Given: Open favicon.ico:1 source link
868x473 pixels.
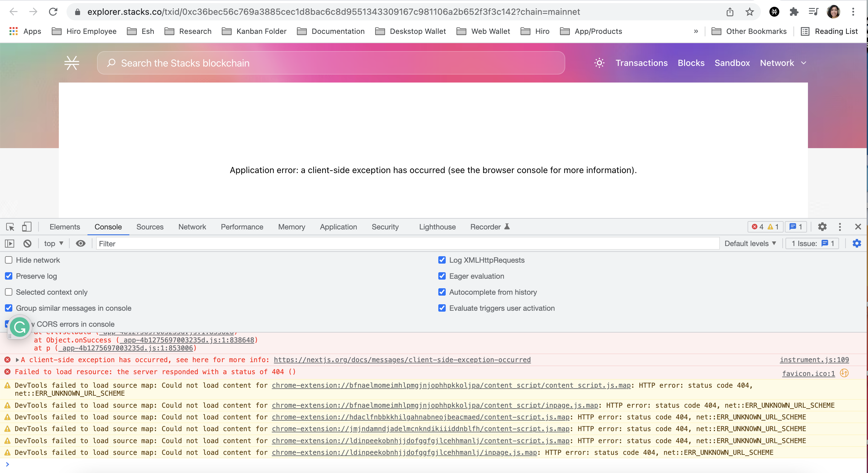Looking at the screenshot, I should (808, 373).
